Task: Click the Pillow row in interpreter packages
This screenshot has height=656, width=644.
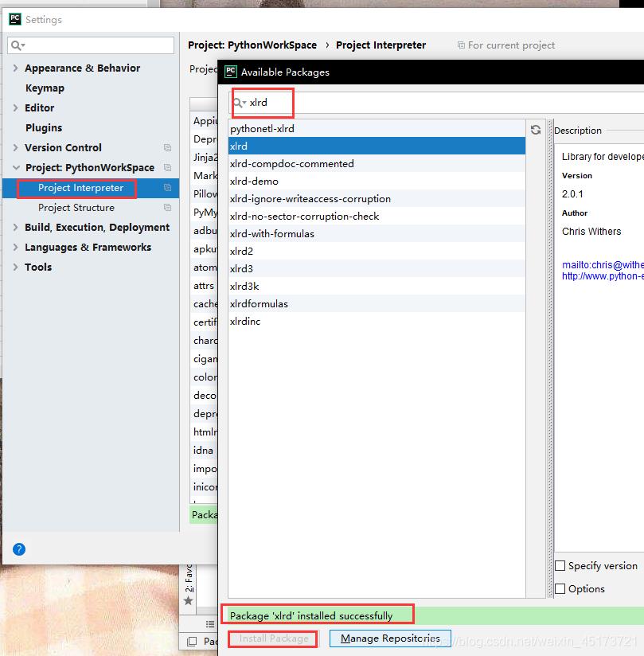Action: tap(204, 193)
